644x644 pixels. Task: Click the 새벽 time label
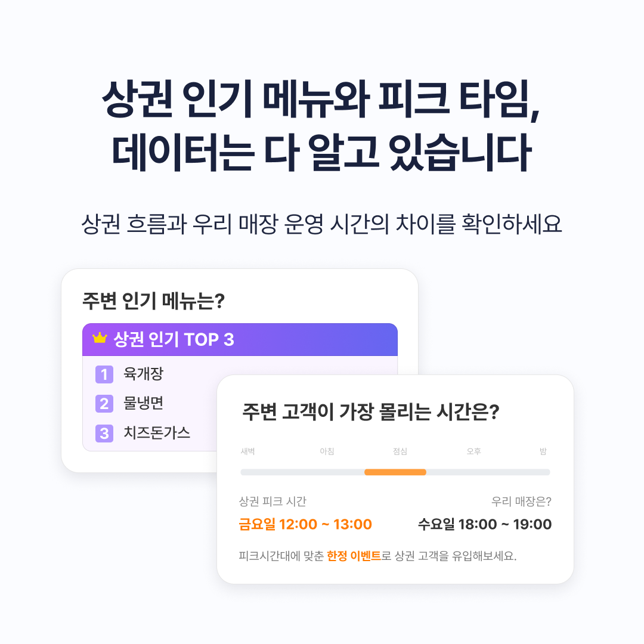pyautogui.click(x=248, y=451)
